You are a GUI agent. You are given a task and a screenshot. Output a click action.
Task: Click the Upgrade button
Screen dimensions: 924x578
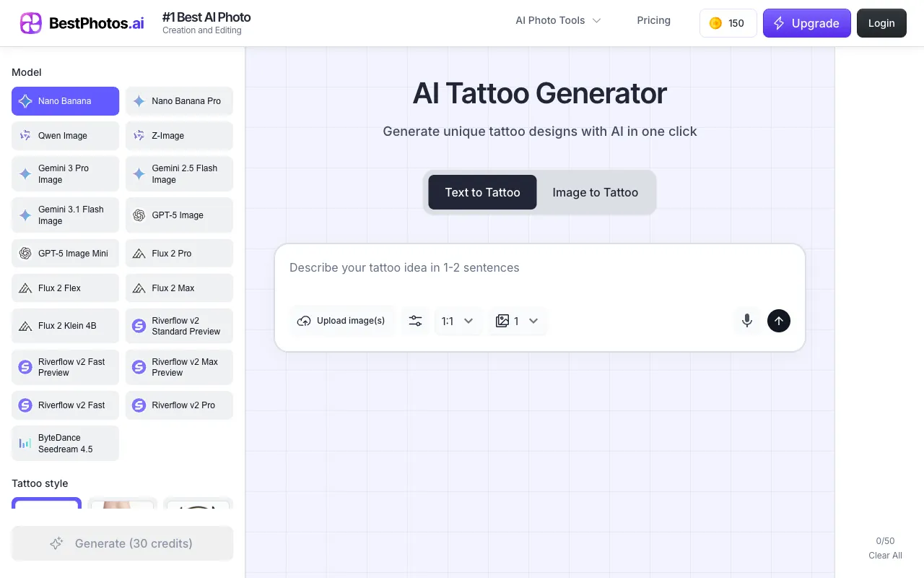807,23
